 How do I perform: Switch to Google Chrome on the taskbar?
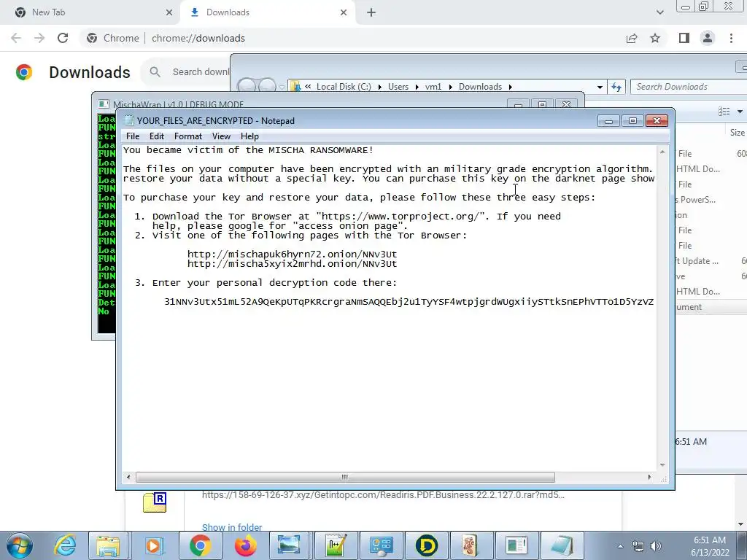coord(200,545)
